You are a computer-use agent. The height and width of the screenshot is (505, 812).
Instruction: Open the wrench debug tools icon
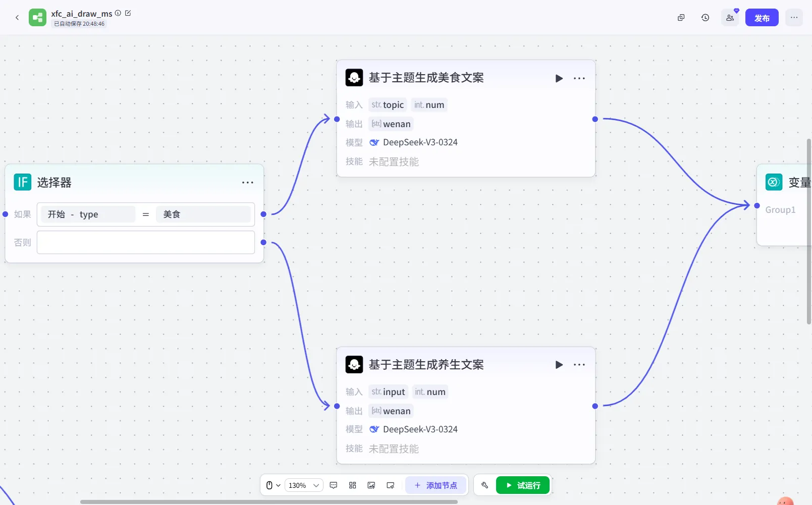[485, 485]
